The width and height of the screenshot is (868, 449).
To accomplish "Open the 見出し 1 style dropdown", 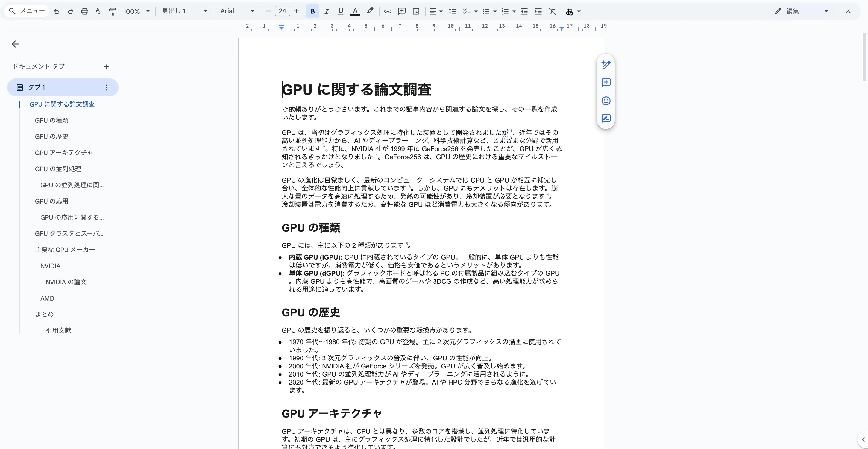I will [185, 11].
